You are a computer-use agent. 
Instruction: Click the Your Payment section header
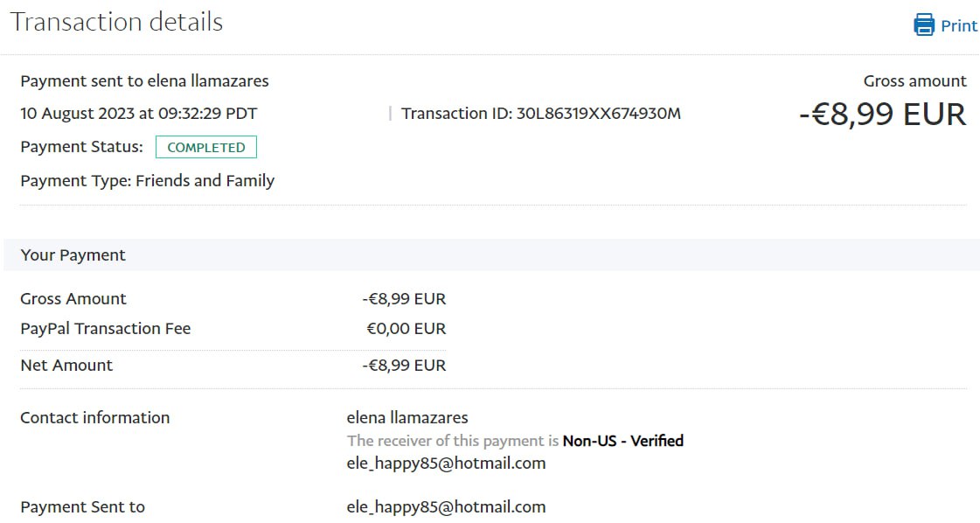(x=73, y=255)
